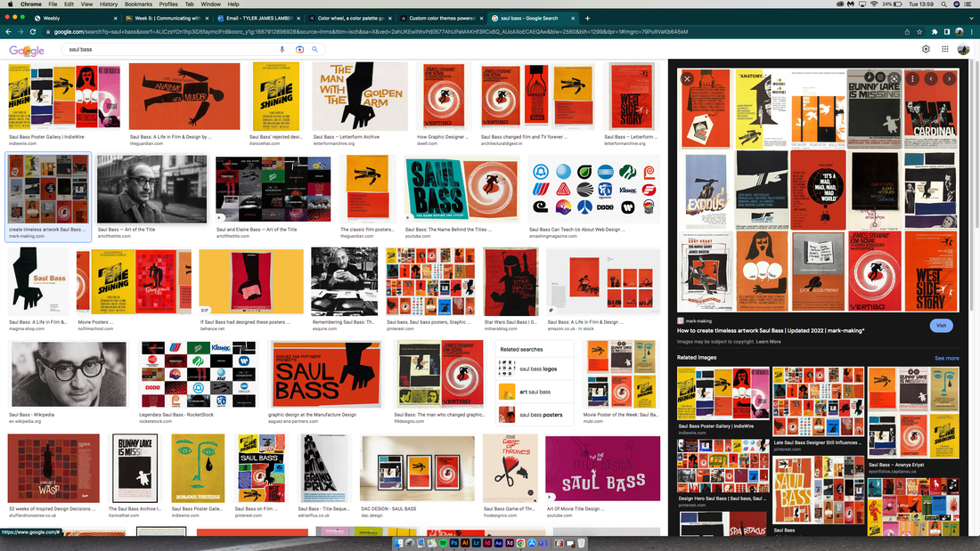Switch to Custom color themes tab
The height and width of the screenshot is (551, 980).
click(x=441, y=18)
